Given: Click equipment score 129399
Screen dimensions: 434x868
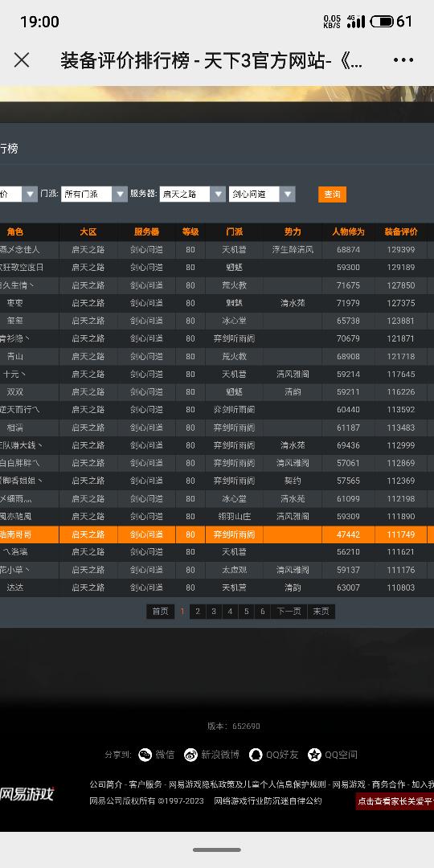Looking at the screenshot, I should click(x=401, y=250).
